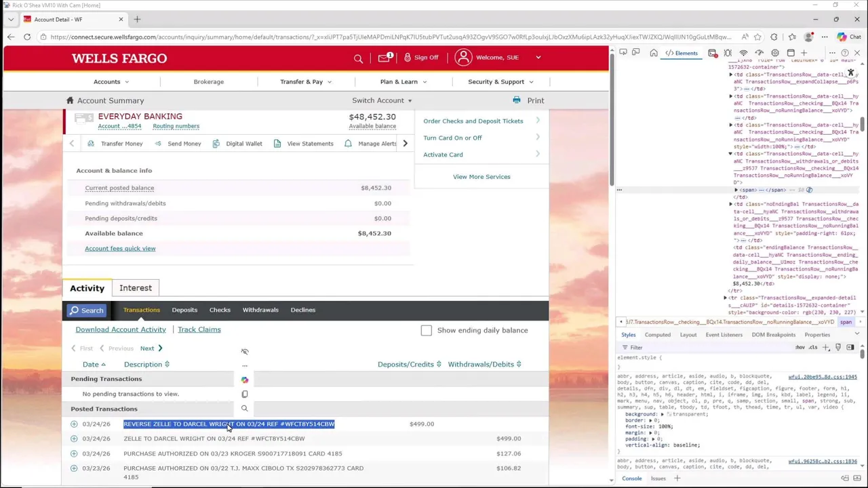The width and height of the screenshot is (868, 488).
Task: Expand KROGER purchase transaction row details
Action: (74, 453)
